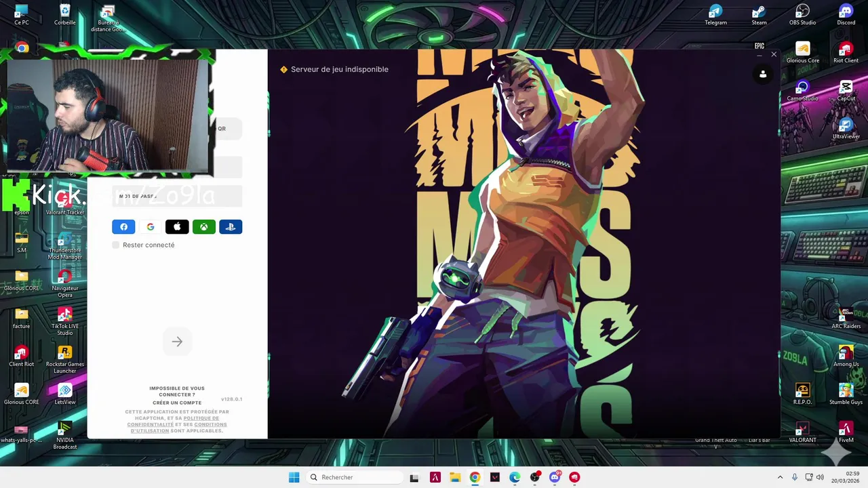
Task: Open NVIDIA Broadcast desktop icon
Action: click(65, 435)
